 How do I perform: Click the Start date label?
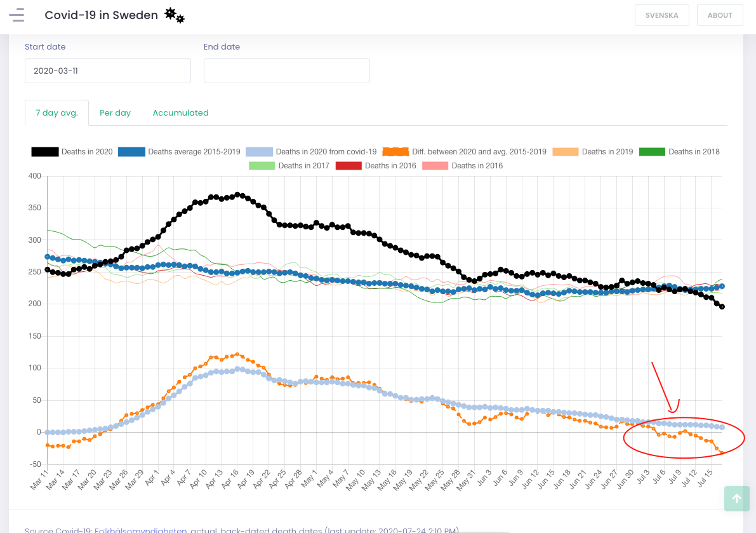45,47
